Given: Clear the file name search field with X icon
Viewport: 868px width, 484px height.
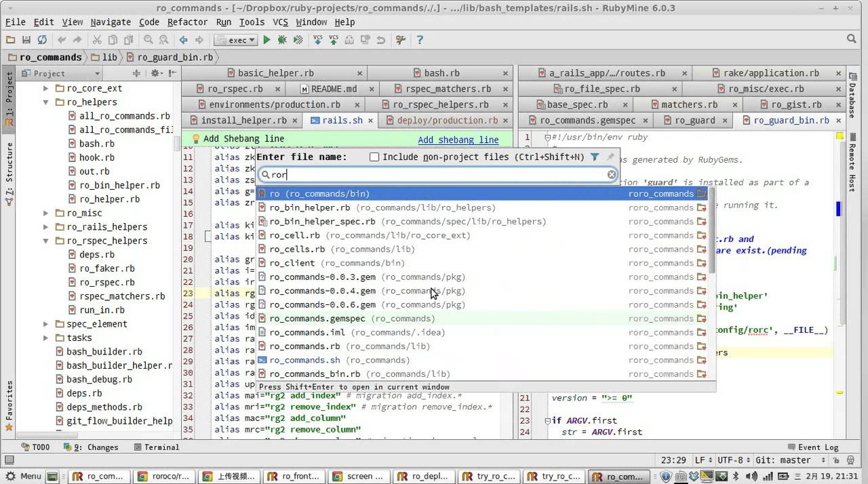Looking at the screenshot, I should click(612, 175).
